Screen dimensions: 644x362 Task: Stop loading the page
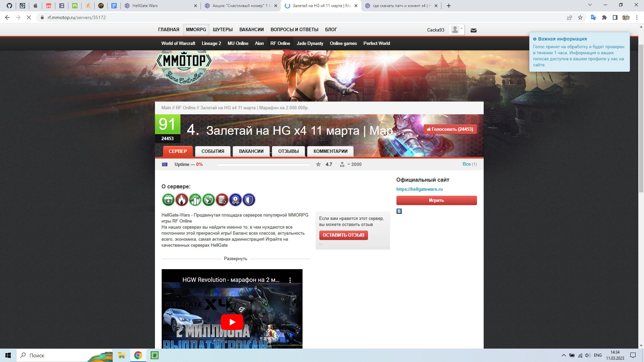tap(29, 17)
